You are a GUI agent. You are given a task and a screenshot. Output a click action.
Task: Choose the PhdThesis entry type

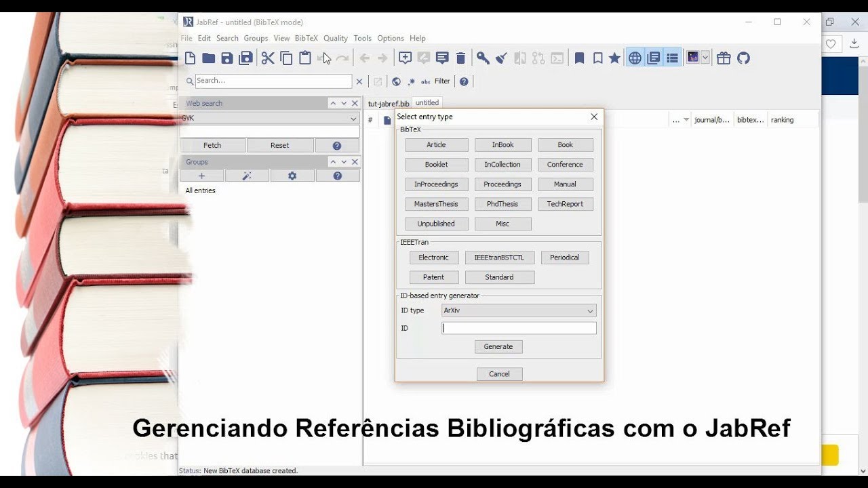pyautogui.click(x=502, y=204)
